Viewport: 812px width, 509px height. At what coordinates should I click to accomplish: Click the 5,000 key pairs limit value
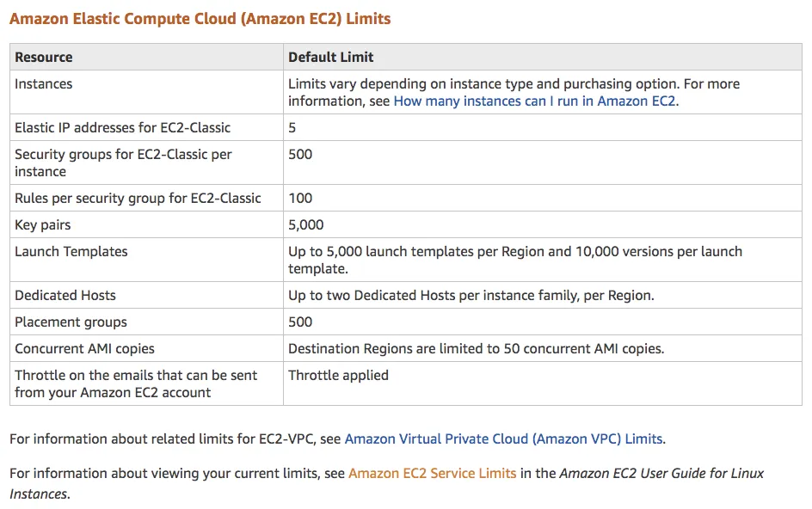(x=306, y=224)
